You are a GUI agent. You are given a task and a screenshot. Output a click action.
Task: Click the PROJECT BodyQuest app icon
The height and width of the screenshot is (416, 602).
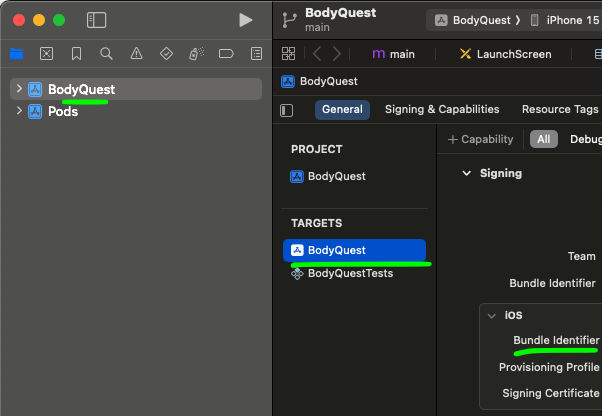[x=297, y=177]
